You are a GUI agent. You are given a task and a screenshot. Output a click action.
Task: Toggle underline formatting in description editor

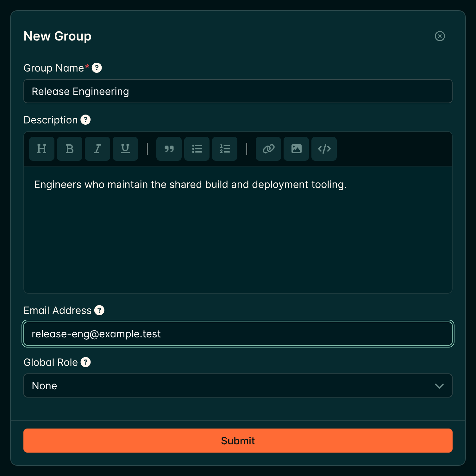click(125, 149)
